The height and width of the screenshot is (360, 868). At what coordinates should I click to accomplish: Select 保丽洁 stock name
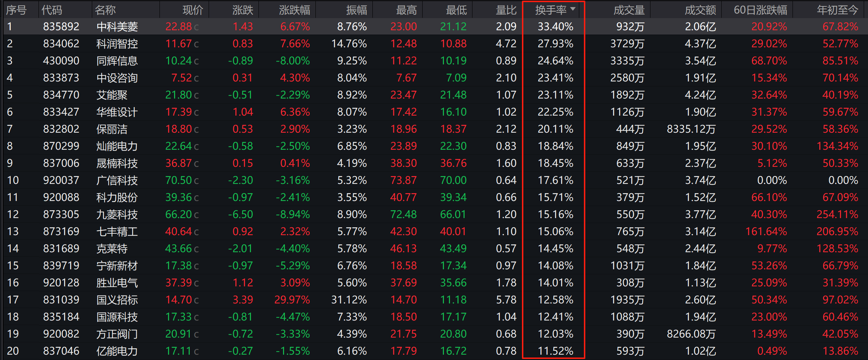[112, 129]
